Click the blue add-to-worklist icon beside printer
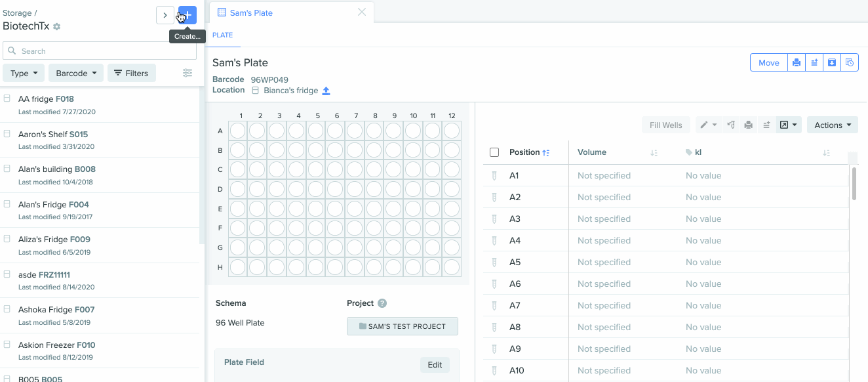Screen dimensions: 868x382 click(x=814, y=62)
